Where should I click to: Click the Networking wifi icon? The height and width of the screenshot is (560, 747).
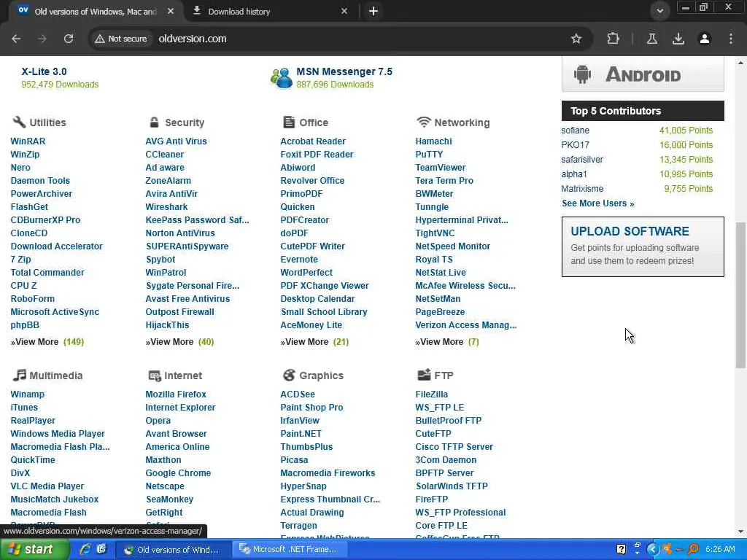(423, 122)
